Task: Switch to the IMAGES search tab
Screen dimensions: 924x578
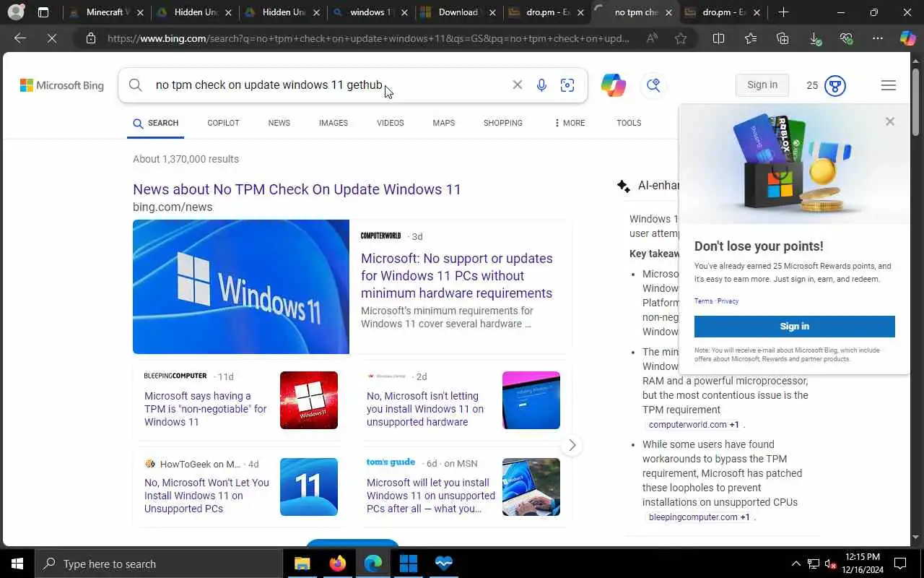Action: click(334, 123)
